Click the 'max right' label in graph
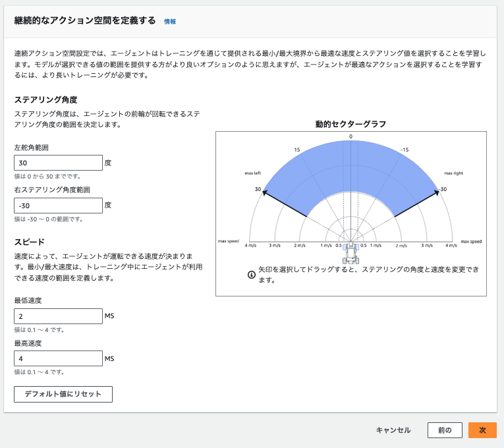504x448 pixels. (453, 173)
